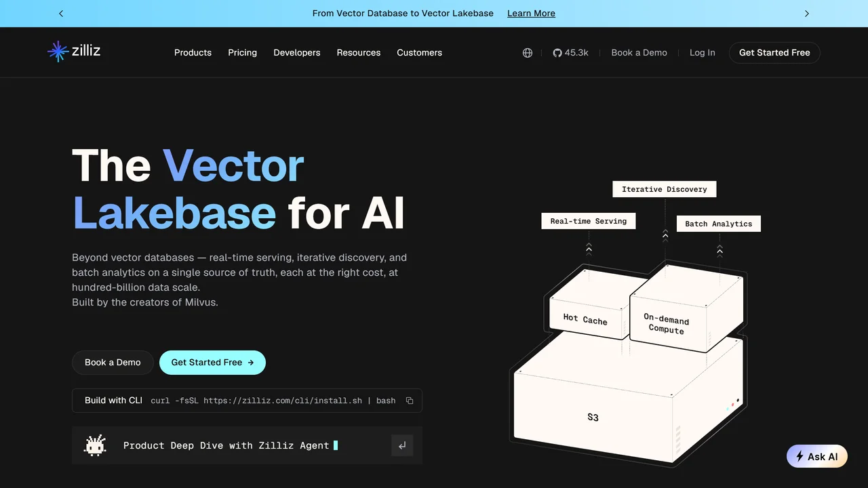Open the Products menu
This screenshot has height=488, width=868.
(193, 53)
